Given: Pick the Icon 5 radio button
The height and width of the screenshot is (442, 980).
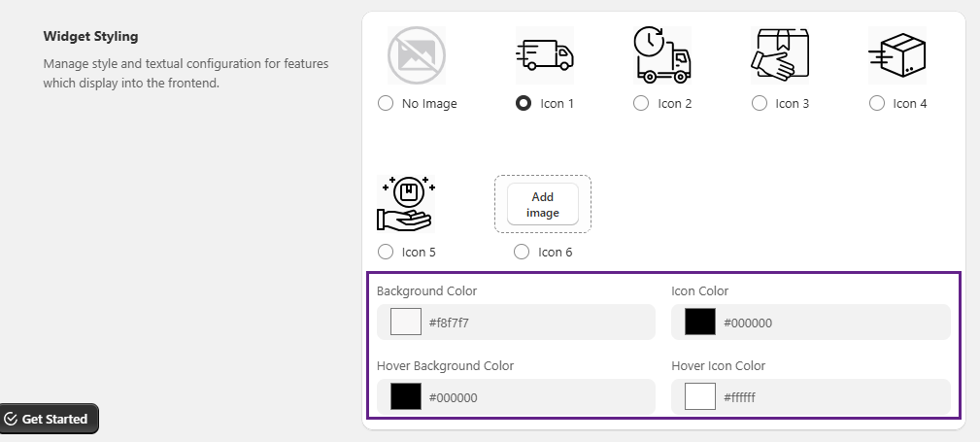Looking at the screenshot, I should coord(386,252).
